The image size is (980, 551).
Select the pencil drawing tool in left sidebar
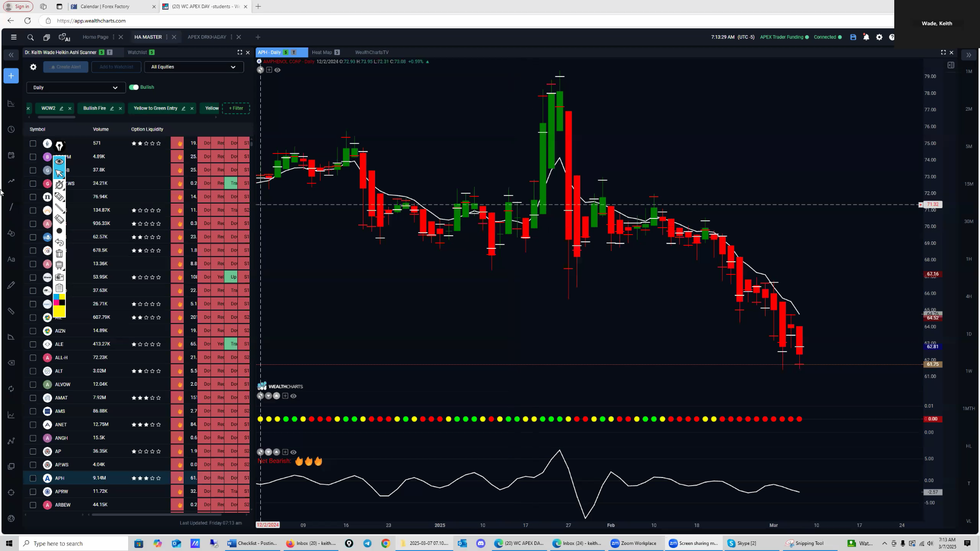pyautogui.click(x=11, y=285)
